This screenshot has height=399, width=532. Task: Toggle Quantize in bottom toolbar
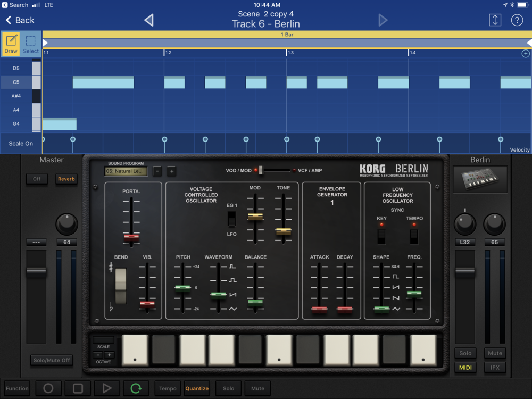pyautogui.click(x=197, y=388)
